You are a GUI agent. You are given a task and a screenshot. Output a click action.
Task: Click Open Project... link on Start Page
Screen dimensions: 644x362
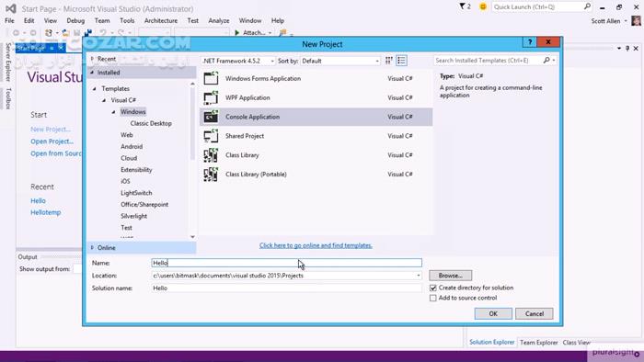coord(52,141)
